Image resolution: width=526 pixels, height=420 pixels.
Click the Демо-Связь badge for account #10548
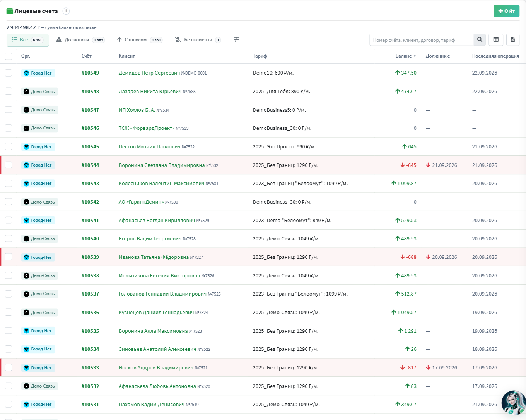pos(39,92)
